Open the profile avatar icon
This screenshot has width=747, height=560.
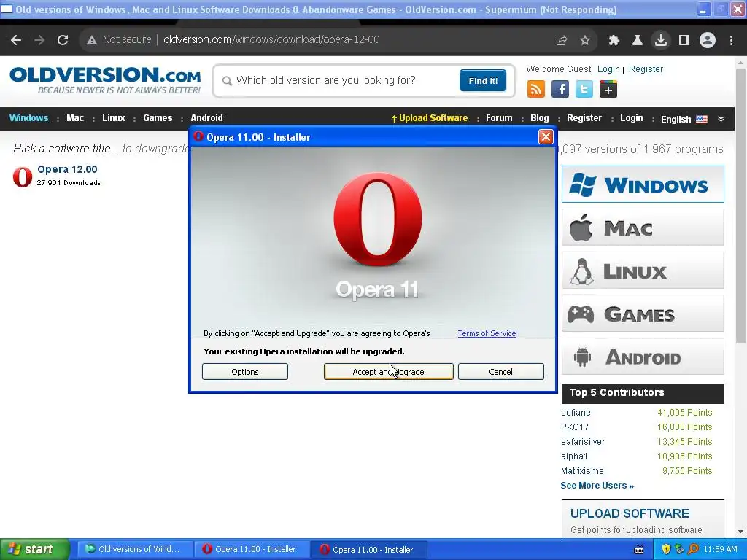[x=708, y=41]
